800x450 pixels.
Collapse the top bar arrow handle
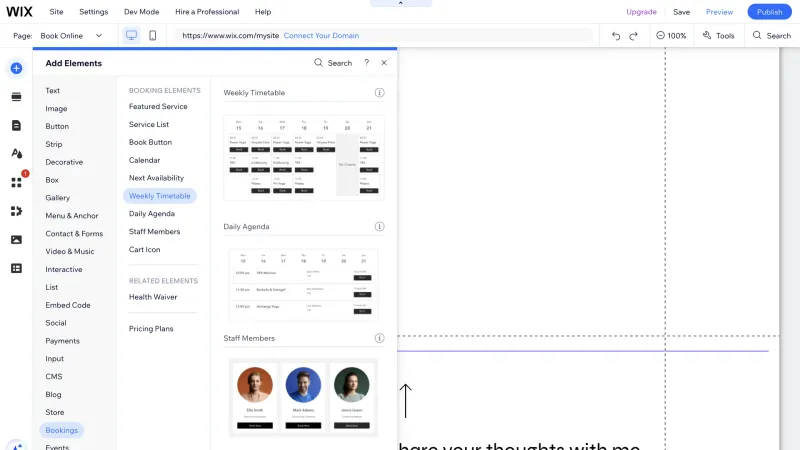point(401,3)
